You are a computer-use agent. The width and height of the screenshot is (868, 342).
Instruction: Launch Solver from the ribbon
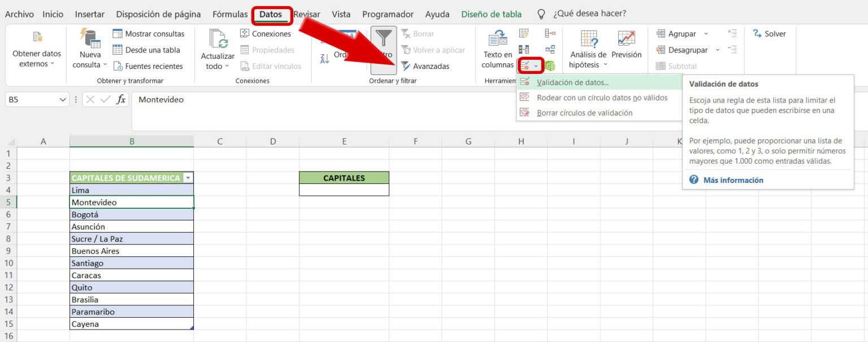click(x=770, y=34)
